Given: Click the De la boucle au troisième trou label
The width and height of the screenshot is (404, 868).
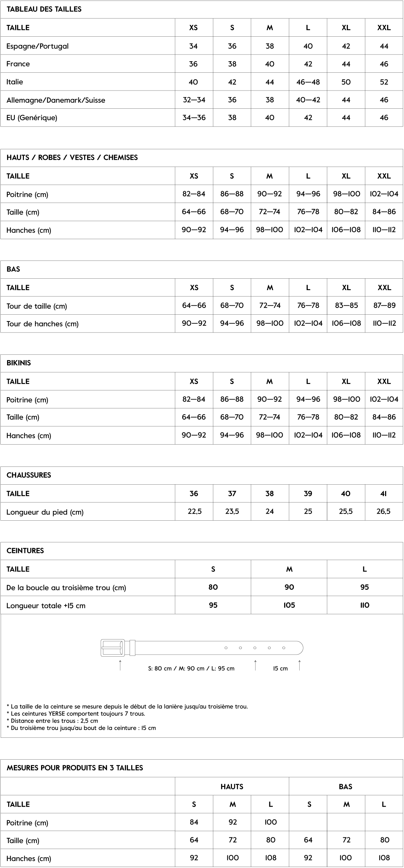Looking at the screenshot, I should point(66,588).
